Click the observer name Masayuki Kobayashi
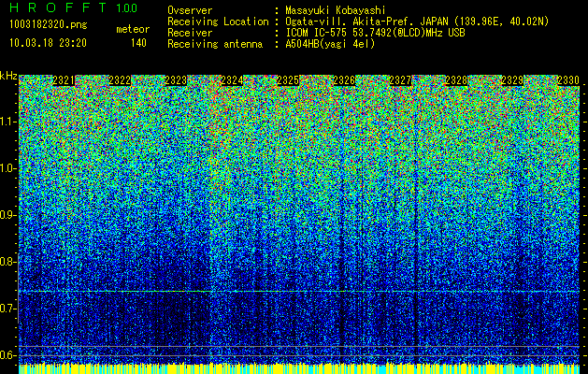The width and height of the screenshot is (588, 374). 336,10
